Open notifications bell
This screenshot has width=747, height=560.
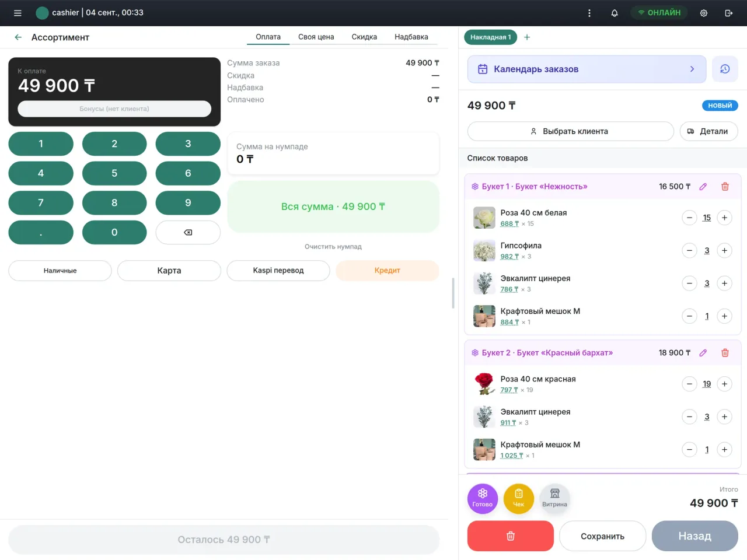(x=615, y=13)
